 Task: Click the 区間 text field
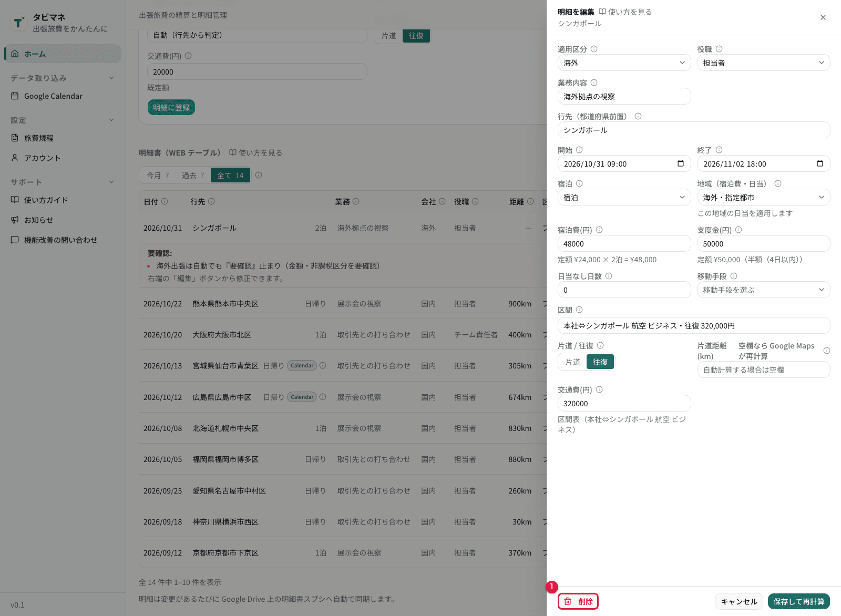tap(694, 325)
